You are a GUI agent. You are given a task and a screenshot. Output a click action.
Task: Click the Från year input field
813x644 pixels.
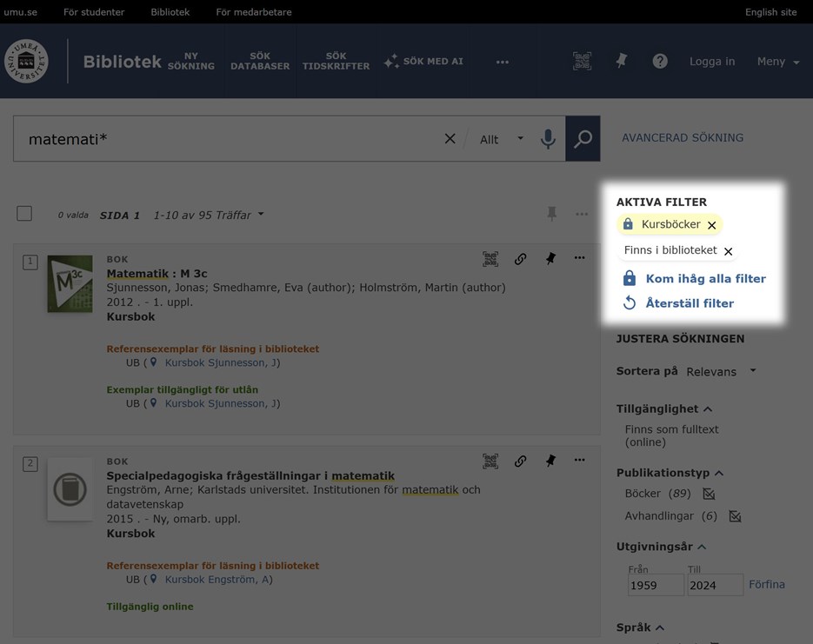coord(656,585)
